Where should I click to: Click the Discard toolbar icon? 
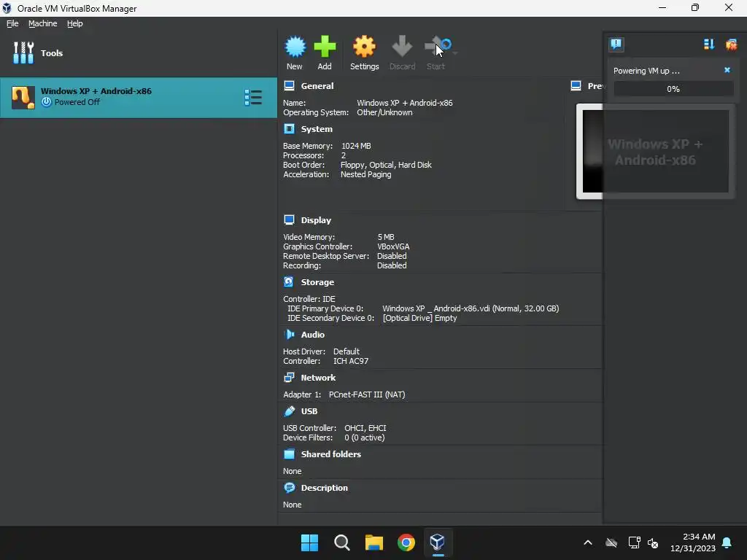[x=402, y=47]
